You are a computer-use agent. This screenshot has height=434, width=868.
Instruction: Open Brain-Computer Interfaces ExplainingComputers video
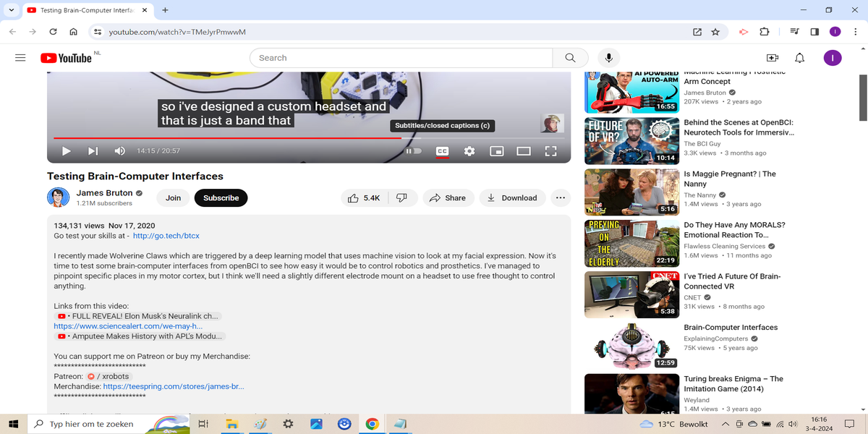pyautogui.click(x=731, y=328)
